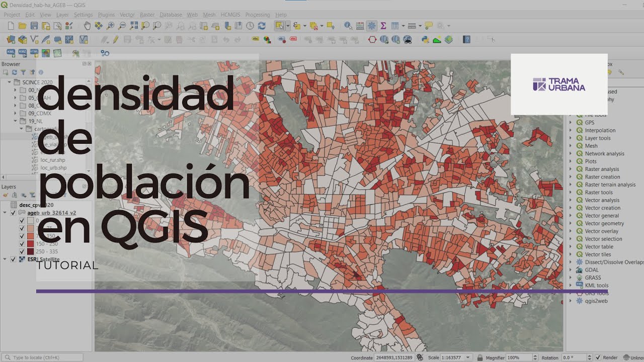Select the Pan Map hand tool
Screen dimensions: 644x362
(x=87, y=26)
